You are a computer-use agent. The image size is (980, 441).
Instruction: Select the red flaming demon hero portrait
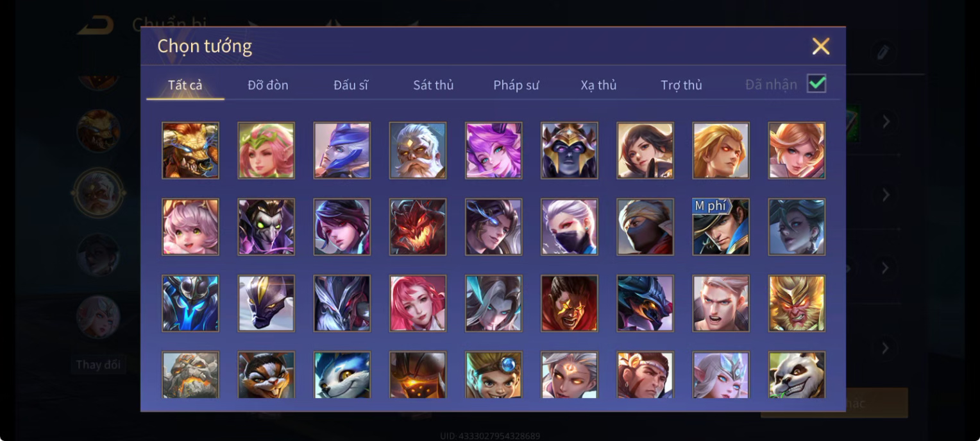418,227
